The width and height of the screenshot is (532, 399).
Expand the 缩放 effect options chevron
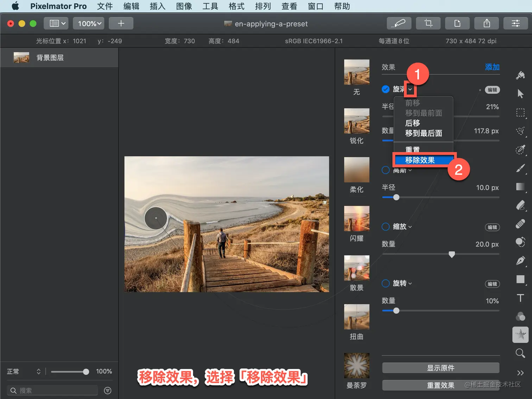coord(410,227)
